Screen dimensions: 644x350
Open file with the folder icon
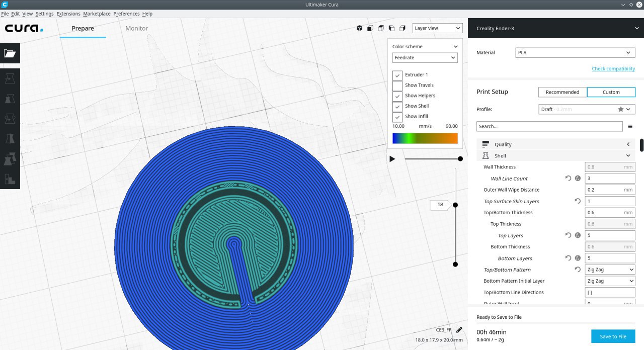click(10, 53)
